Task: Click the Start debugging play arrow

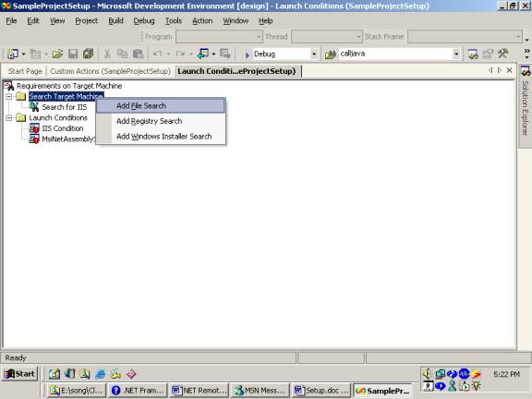Action: pyautogui.click(x=247, y=54)
